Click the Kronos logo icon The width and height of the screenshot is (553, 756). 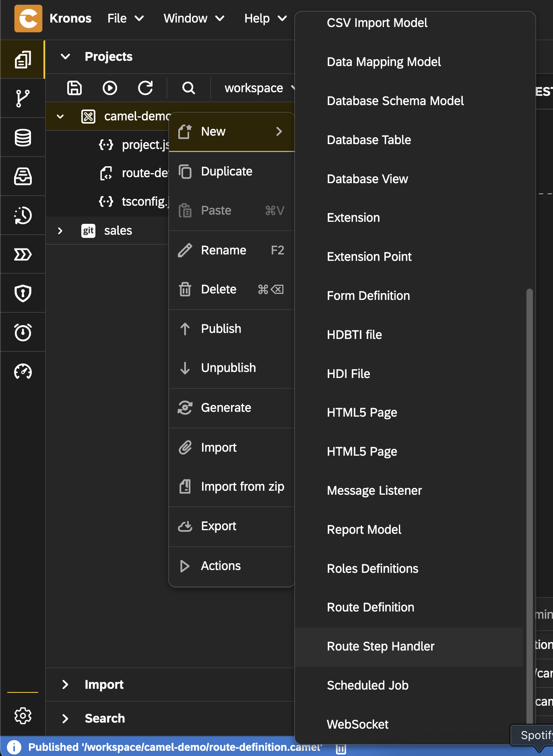28,19
